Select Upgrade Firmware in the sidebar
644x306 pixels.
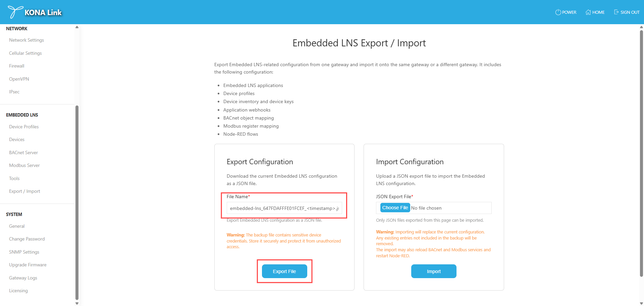[x=28, y=265]
